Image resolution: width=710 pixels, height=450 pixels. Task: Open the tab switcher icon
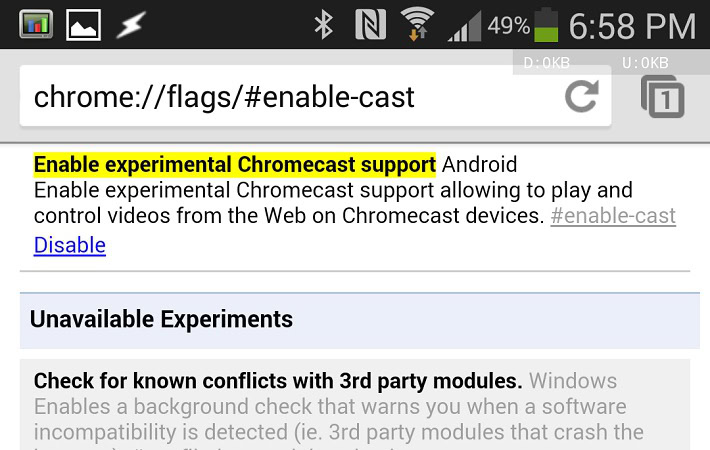pyautogui.click(x=662, y=96)
